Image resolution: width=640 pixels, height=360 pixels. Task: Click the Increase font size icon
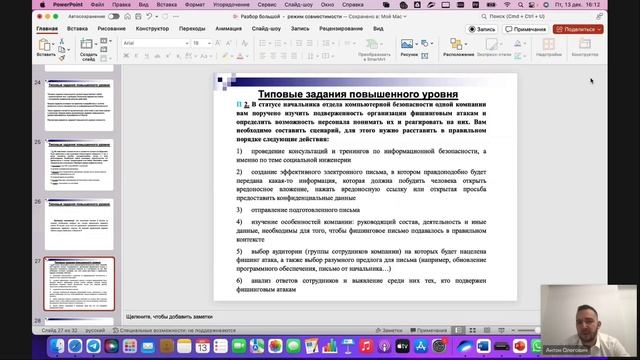(218, 43)
